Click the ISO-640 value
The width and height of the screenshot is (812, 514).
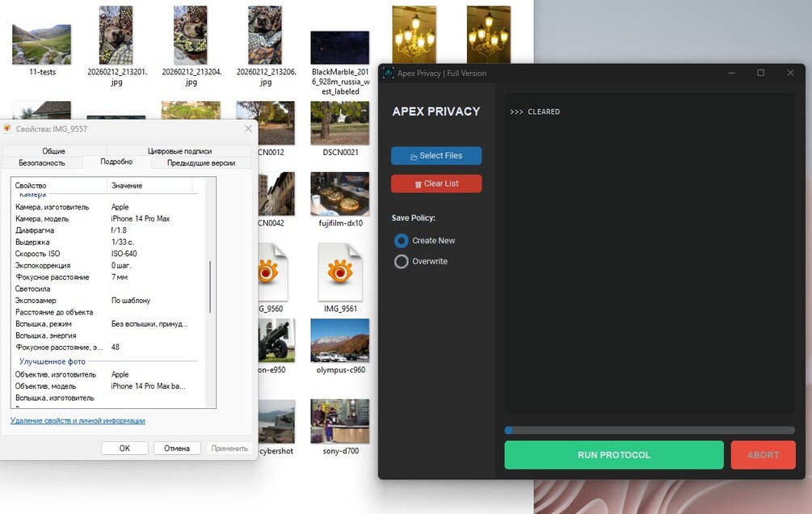click(124, 254)
